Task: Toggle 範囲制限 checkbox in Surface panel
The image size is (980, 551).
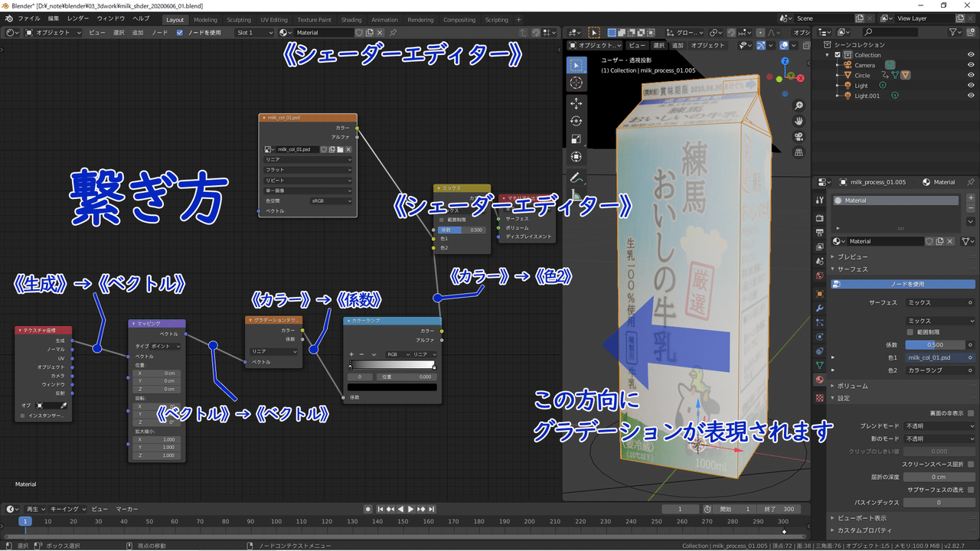Action: coord(910,332)
